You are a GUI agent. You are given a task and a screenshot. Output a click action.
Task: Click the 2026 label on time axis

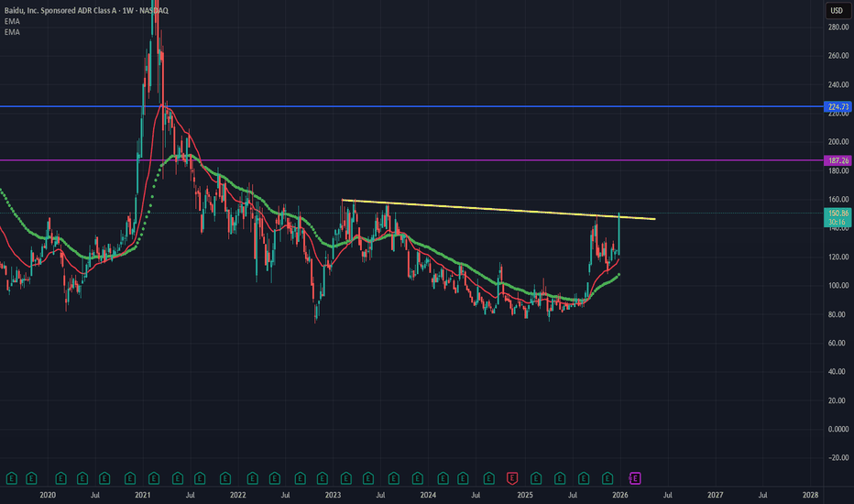coord(619,495)
